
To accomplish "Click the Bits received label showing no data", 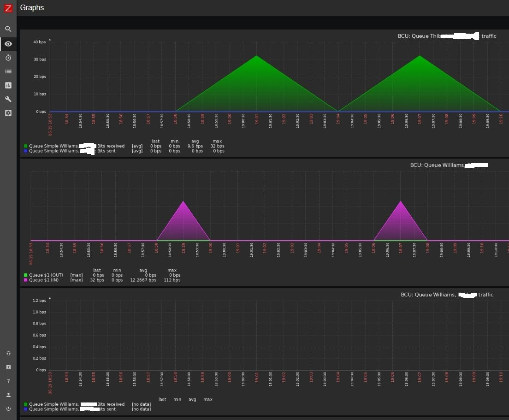I will (x=111, y=404).
